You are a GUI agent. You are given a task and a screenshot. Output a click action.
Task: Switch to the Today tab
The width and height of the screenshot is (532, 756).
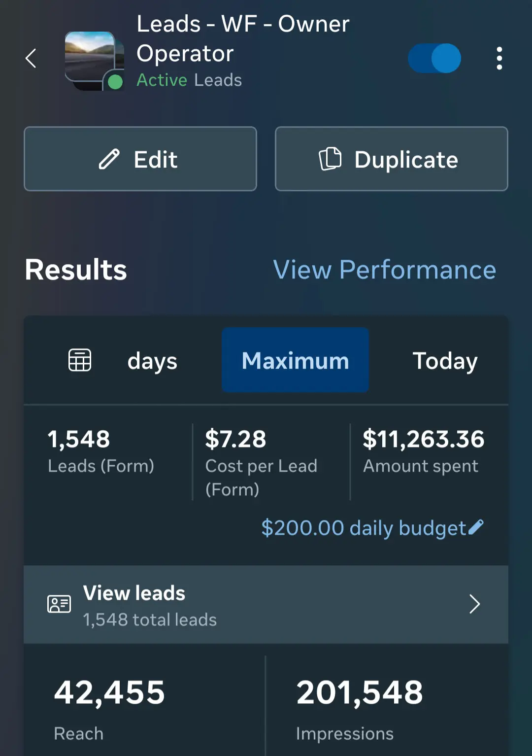(x=445, y=361)
